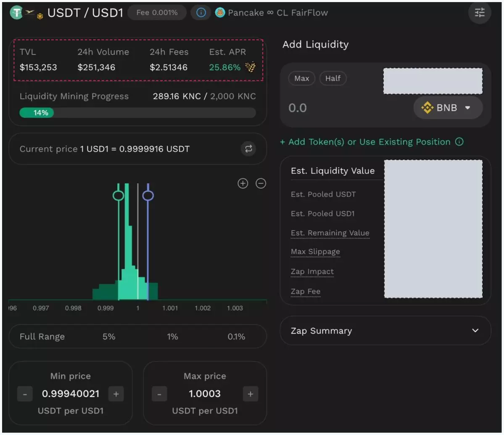The image size is (504, 435).
Task: Select the 5% price range preset
Action: pos(108,337)
